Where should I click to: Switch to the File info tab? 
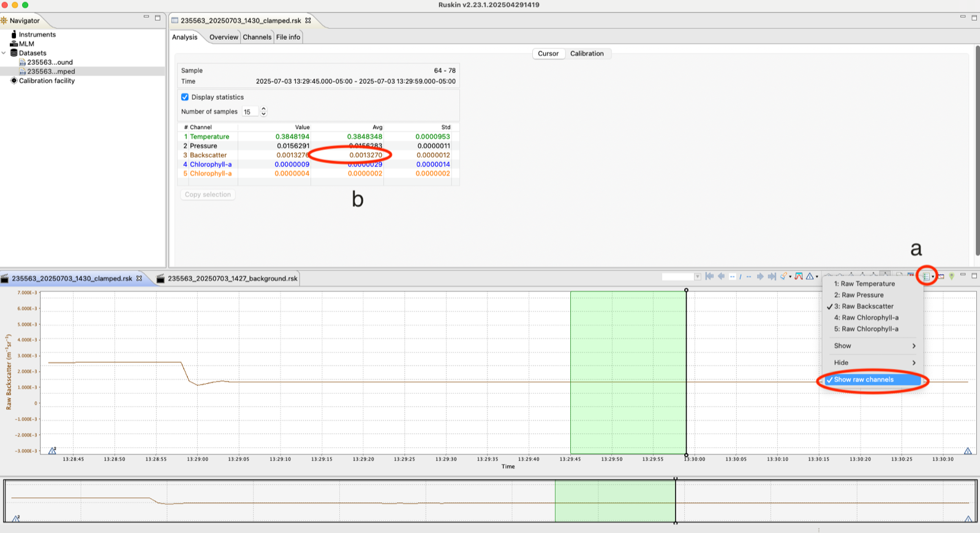tap(288, 37)
